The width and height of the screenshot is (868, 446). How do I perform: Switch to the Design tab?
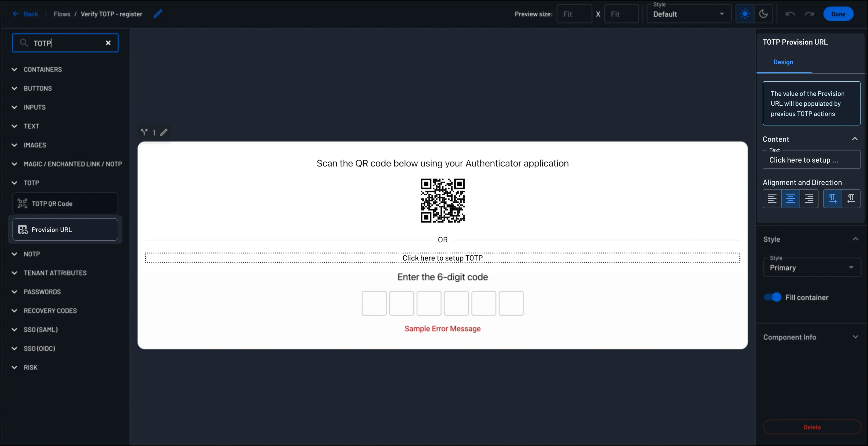click(x=783, y=62)
